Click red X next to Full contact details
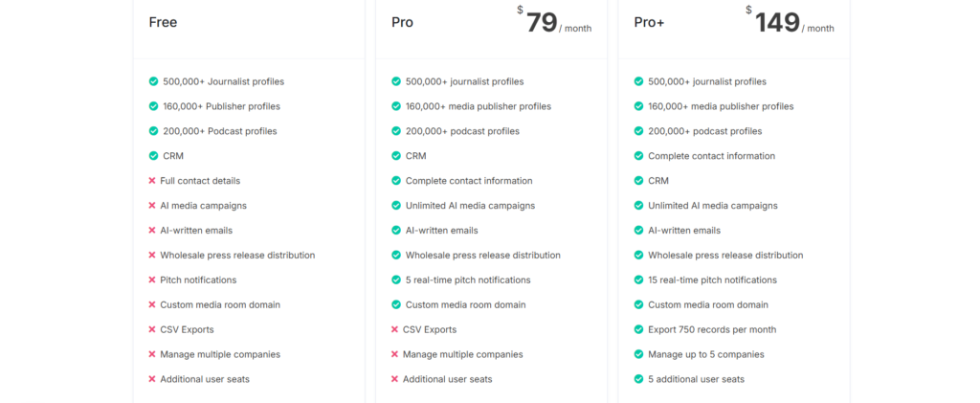This screenshot has width=980, height=403. point(152,181)
